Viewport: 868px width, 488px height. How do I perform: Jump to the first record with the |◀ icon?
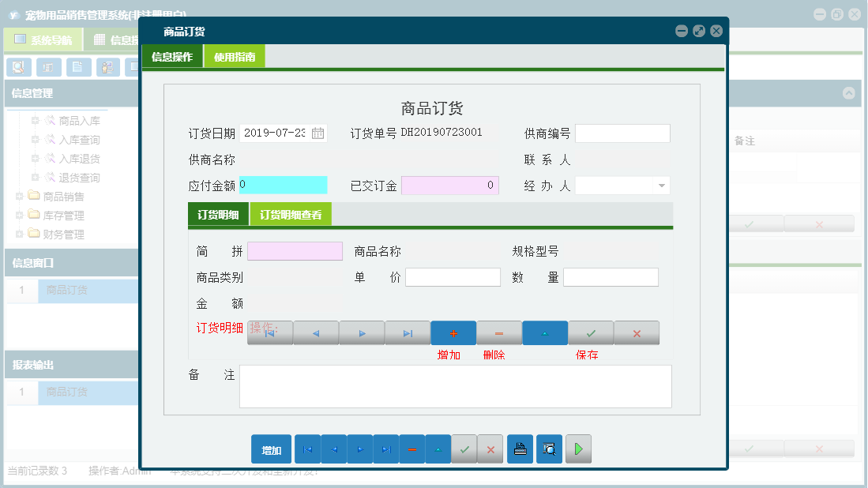(306, 449)
